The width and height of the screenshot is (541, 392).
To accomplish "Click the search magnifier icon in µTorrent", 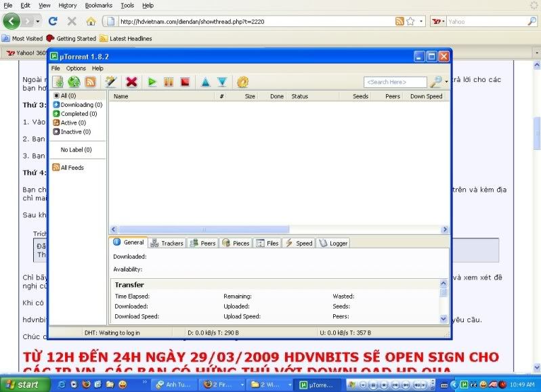I will pyautogui.click(x=436, y=82).
